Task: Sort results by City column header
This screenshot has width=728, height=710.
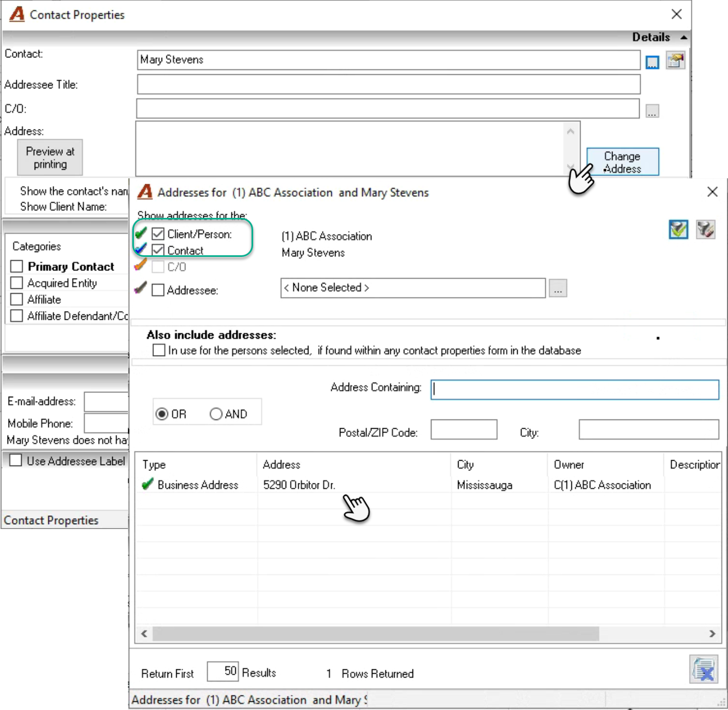Action: tap(499, 464)
